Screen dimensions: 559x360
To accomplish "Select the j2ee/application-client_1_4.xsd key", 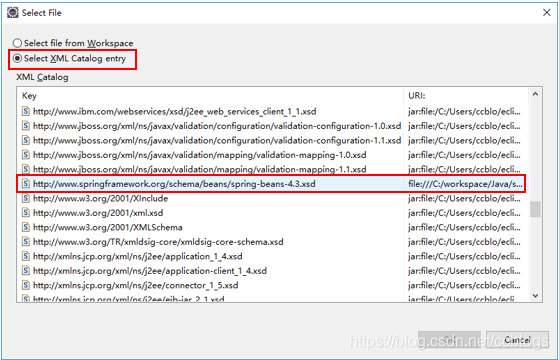I will [x=150, y=271].
